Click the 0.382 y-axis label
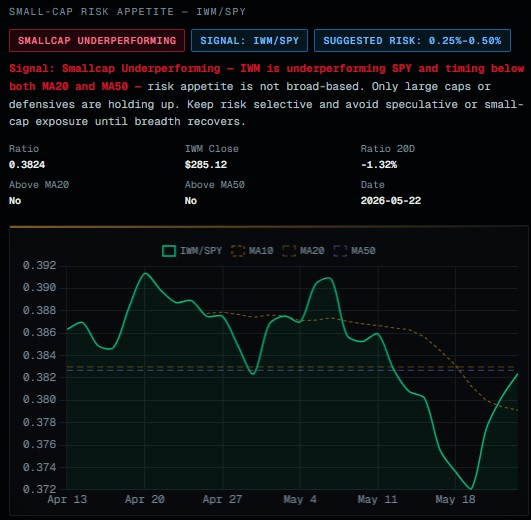This screenshot has width=531, height=520. (39, 377)
